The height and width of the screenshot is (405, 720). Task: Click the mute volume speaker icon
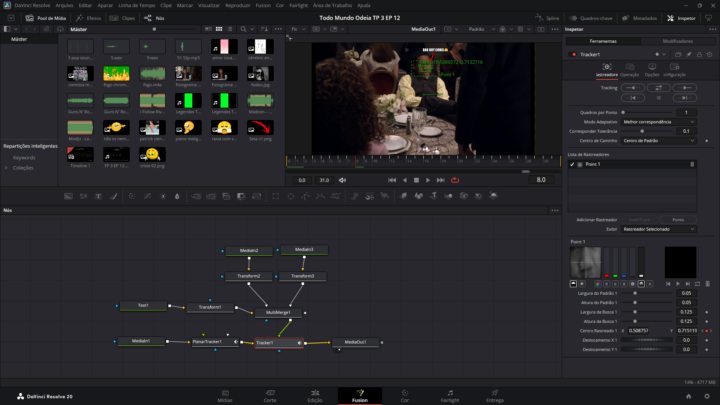(342, 180)
